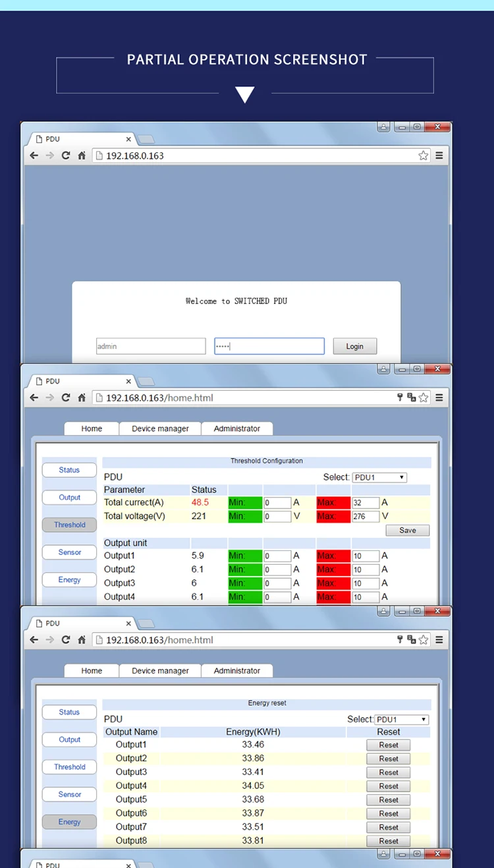Bookmark star in login browser window
The image size is (494, 868).
click(424, 156)
